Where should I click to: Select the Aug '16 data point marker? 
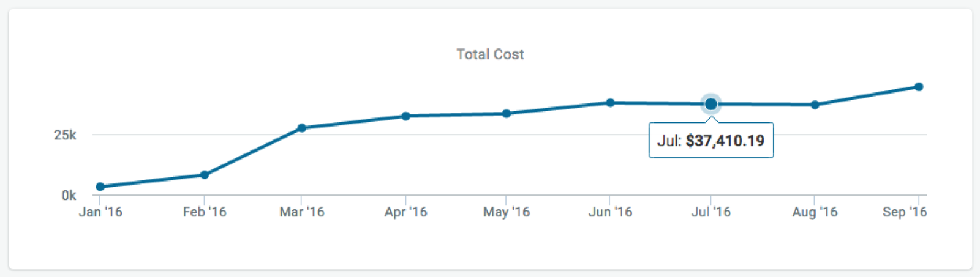click(815, 105)
